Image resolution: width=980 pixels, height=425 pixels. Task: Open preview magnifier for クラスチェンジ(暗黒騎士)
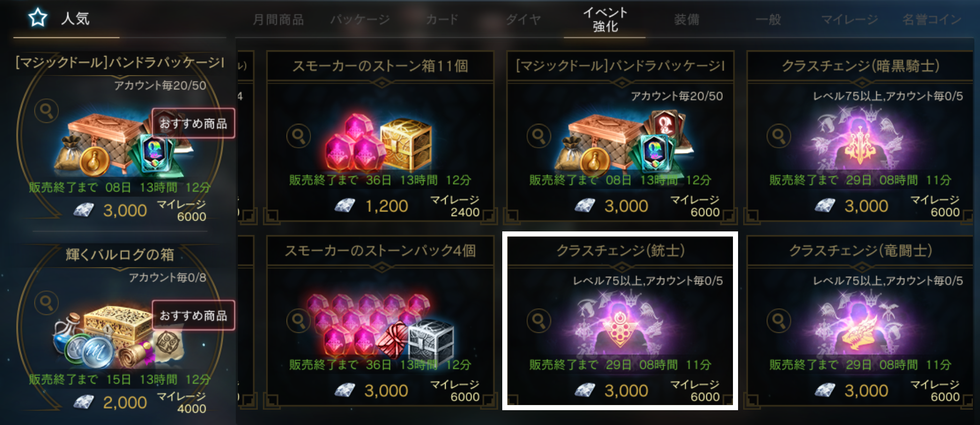coord(778,136)
